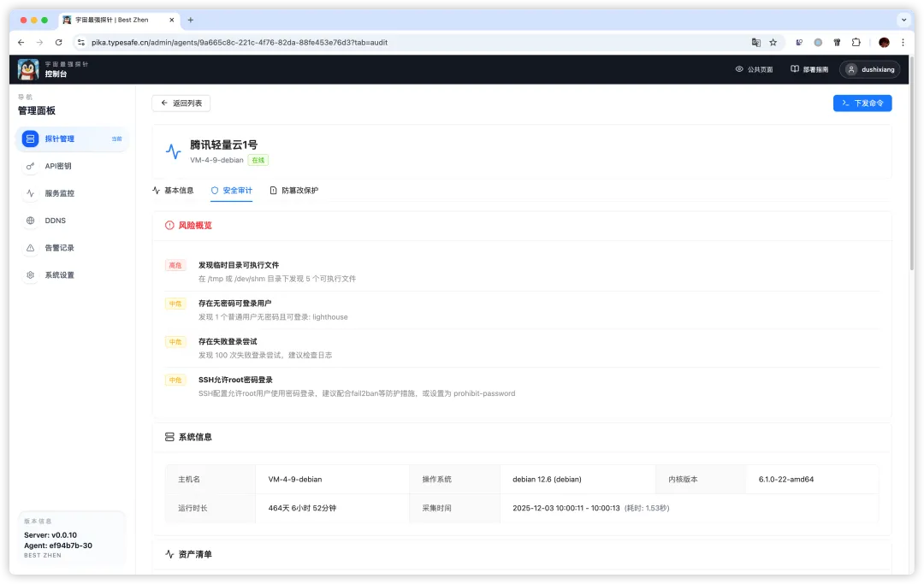Open a new browser tab

tap(190, 20)
